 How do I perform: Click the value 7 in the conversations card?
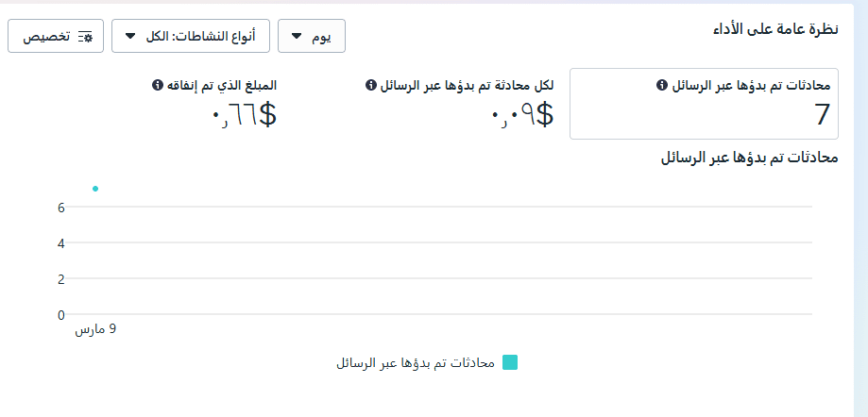pos(822,115)
